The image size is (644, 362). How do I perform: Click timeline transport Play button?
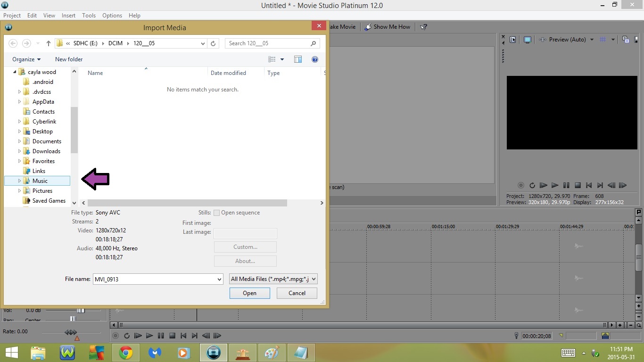pos(149,336)
